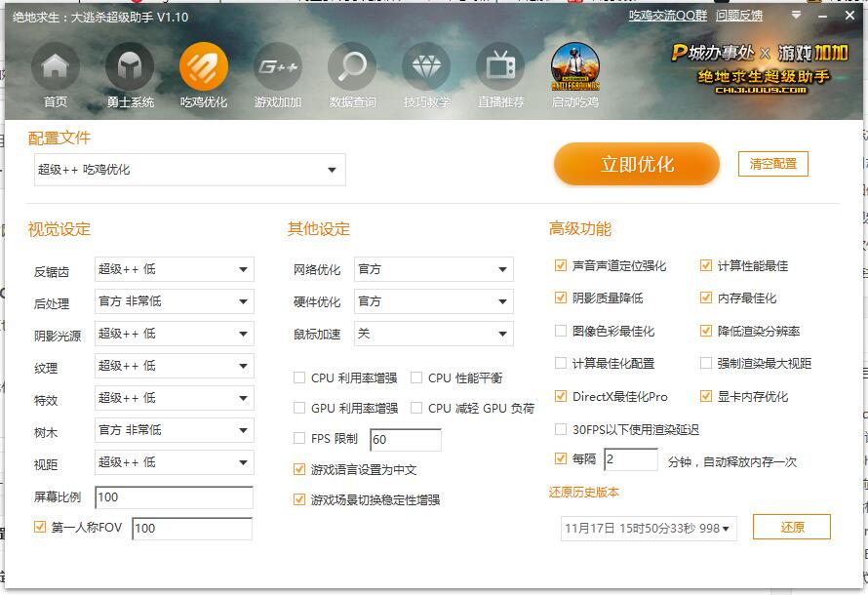Open the 直播推荐 TV icon
The height and width of the screenshot is (595, 868).
[500, 67]
